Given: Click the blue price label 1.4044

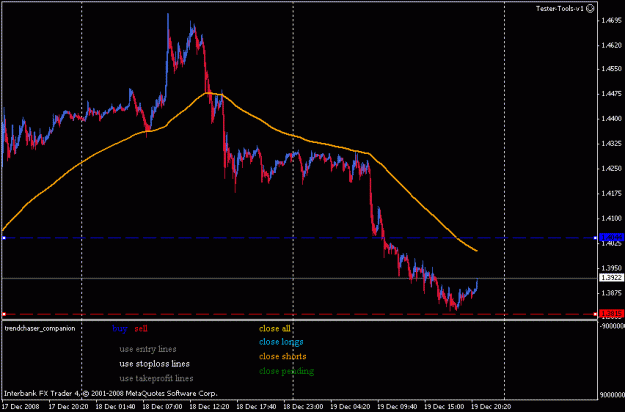Looking at the screenshot, I should pyautogui.click(x=611, y=237).
